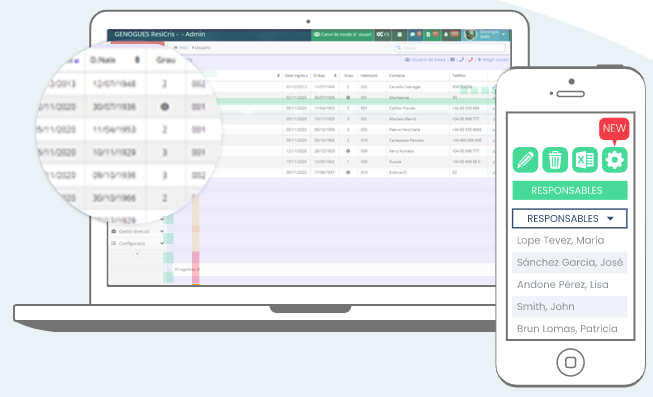Select Smith, John in list
The image size is (653, 397).
[x=570, y=307]
